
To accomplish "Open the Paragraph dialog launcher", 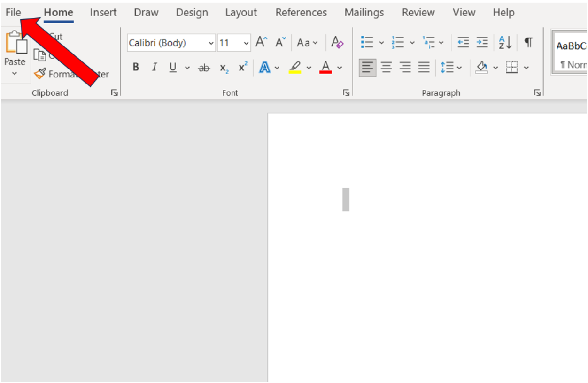I will [537, 93].
